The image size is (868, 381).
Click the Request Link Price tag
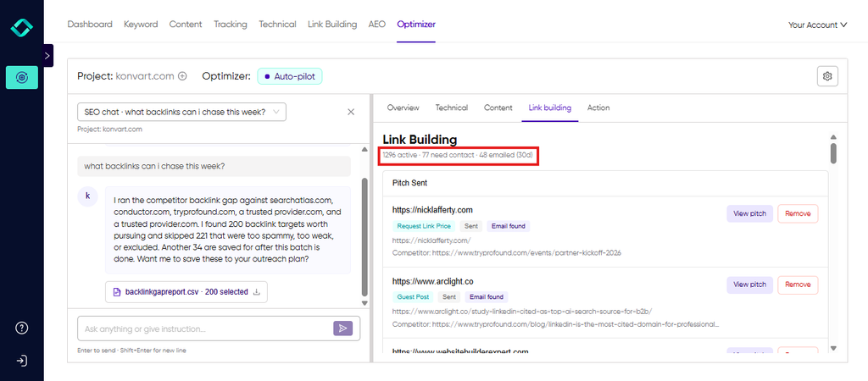pos(424,226)
